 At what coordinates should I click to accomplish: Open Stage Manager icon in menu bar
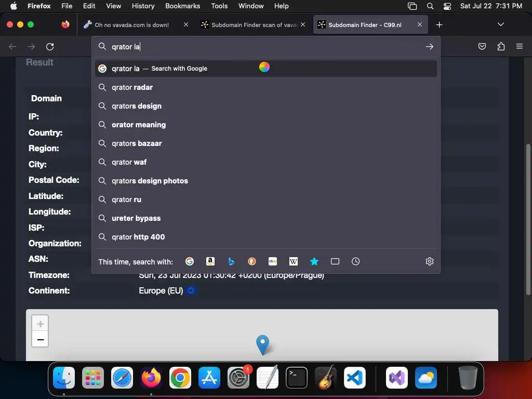tap(412, 6)
